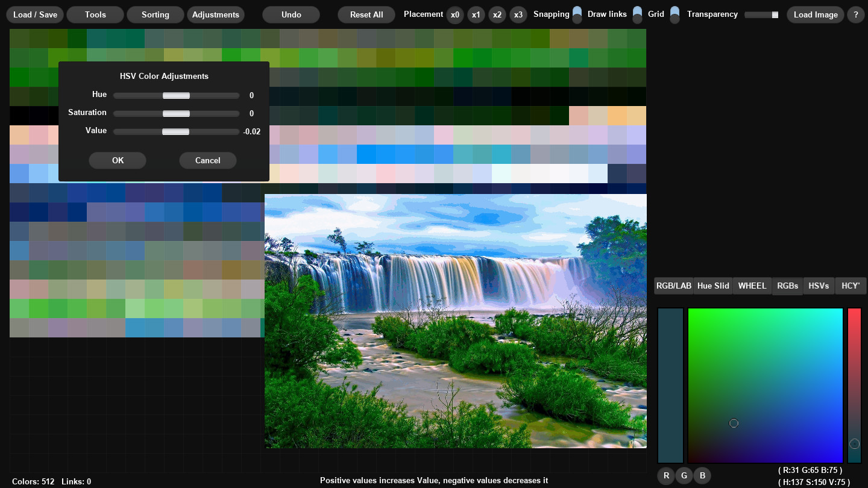Viewport: 868px width, 488px height.
Task: Open the help panel via the question mark icon
Action: click(x=855, y=14)
